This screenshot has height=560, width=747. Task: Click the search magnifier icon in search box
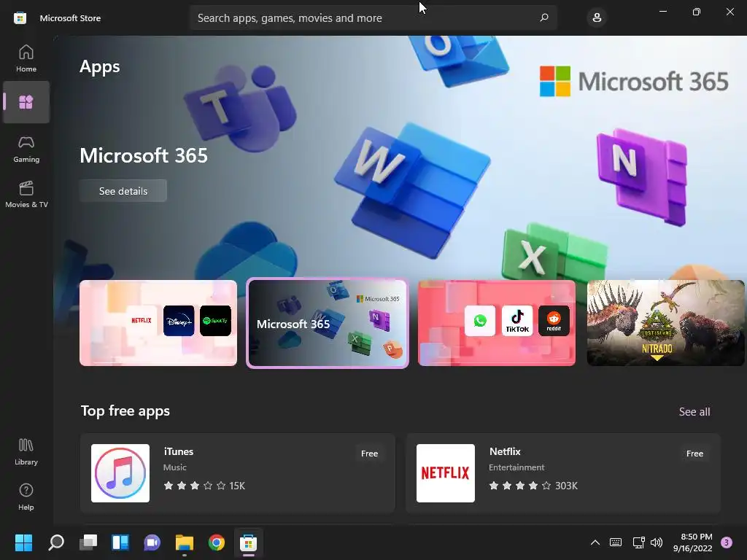[544, 17]
